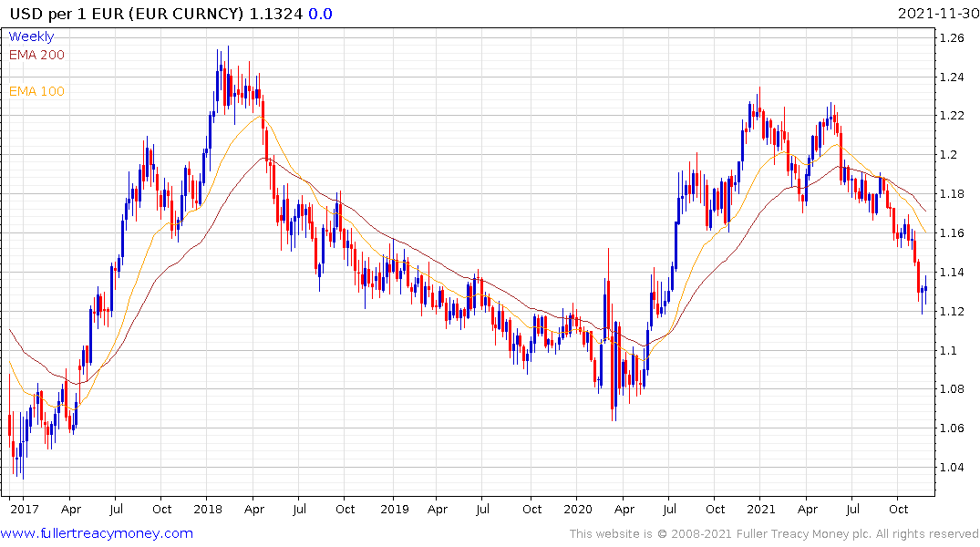Screen dimensions: 980x547
Task: Click the copyright Fuller Treacy Money notice
Action: 774,534
